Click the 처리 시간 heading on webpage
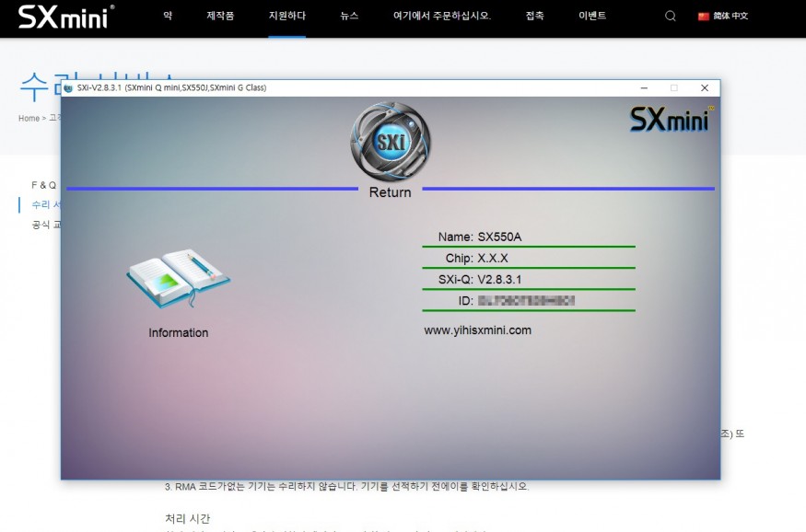 [188, 518]
